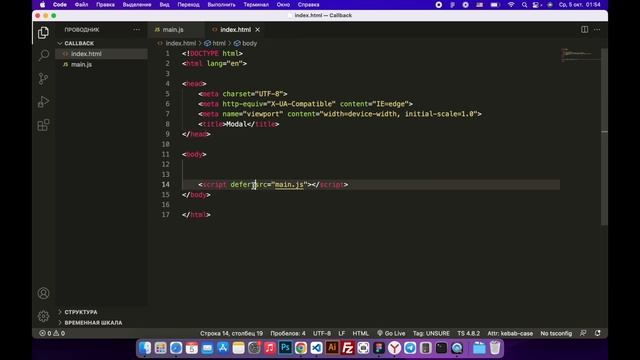Open the Code application menu

pos(60,5)
